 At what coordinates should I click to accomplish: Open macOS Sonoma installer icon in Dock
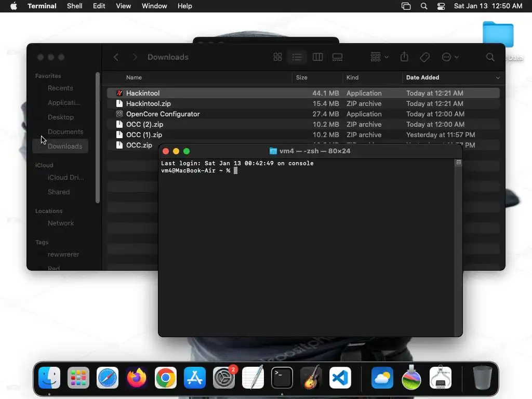point(411,378)
